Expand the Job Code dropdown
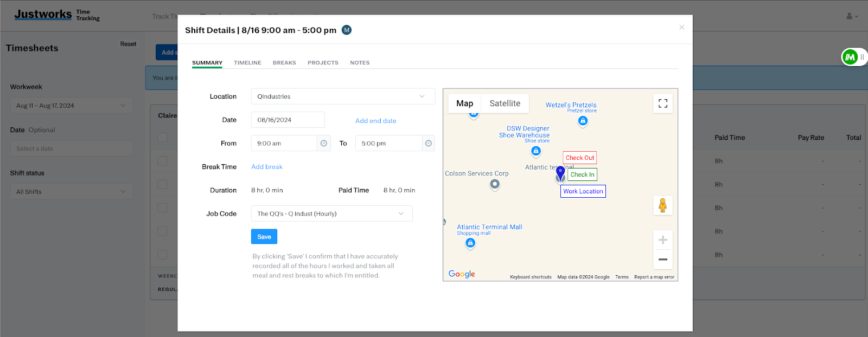Viewport: 868px width, 337px height. click(331, 214)
